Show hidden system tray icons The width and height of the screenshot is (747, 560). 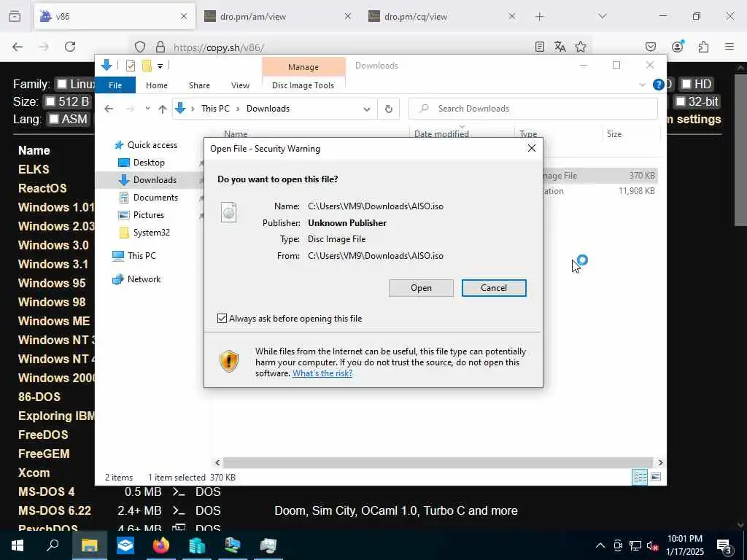click(600, 545)
